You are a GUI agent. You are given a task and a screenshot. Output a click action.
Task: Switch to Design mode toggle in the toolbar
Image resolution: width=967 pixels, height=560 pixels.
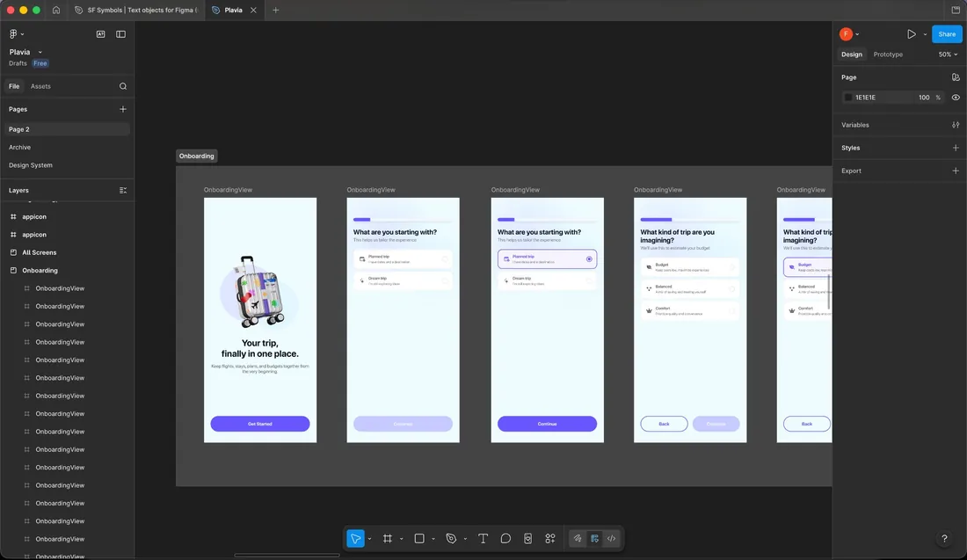tap(594, 538)
